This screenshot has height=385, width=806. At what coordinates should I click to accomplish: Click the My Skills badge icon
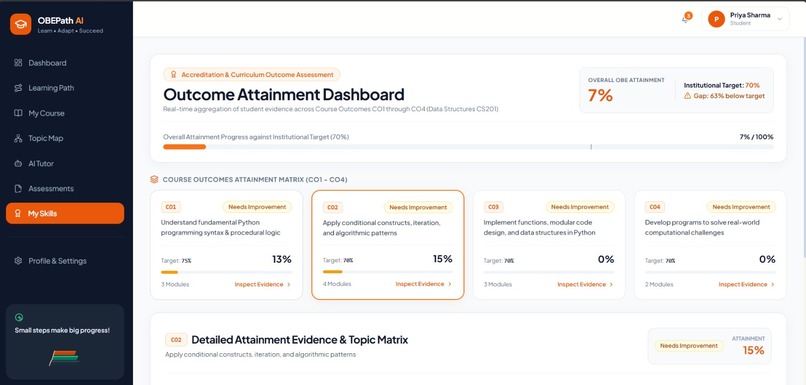[18, 213]
